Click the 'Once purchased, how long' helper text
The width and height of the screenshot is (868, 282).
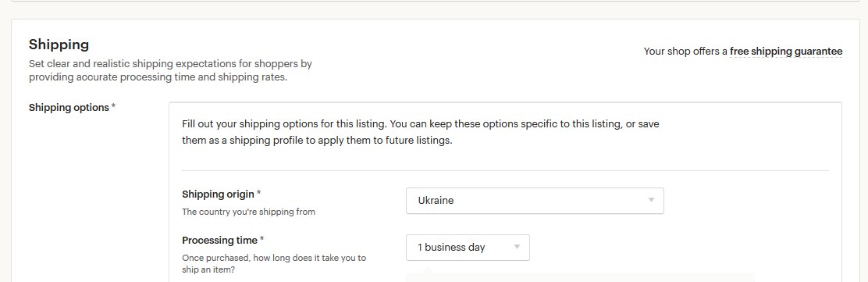(x=274, y=264)
